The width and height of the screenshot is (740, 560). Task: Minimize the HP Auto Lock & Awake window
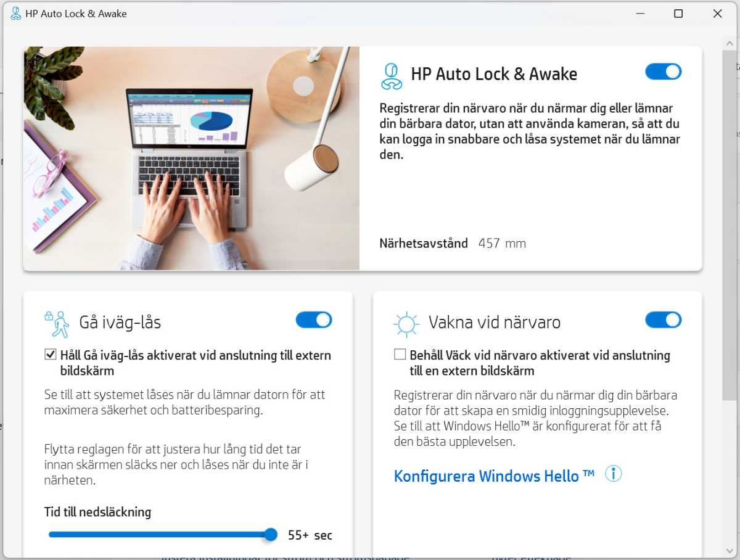pyautogui.click(x=639, y=14)
